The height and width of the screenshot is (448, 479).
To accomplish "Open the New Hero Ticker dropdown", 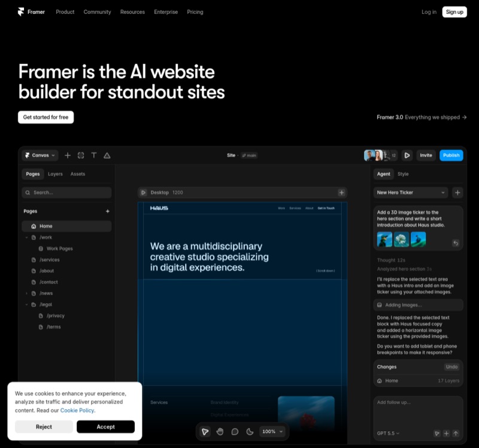I will [x=411, y=193].
